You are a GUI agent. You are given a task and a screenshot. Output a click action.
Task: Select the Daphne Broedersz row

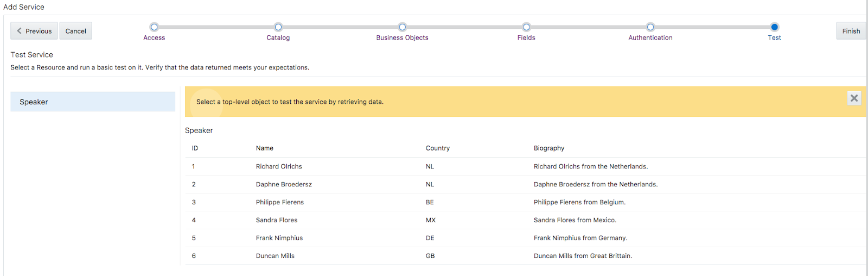pos(525,184)
